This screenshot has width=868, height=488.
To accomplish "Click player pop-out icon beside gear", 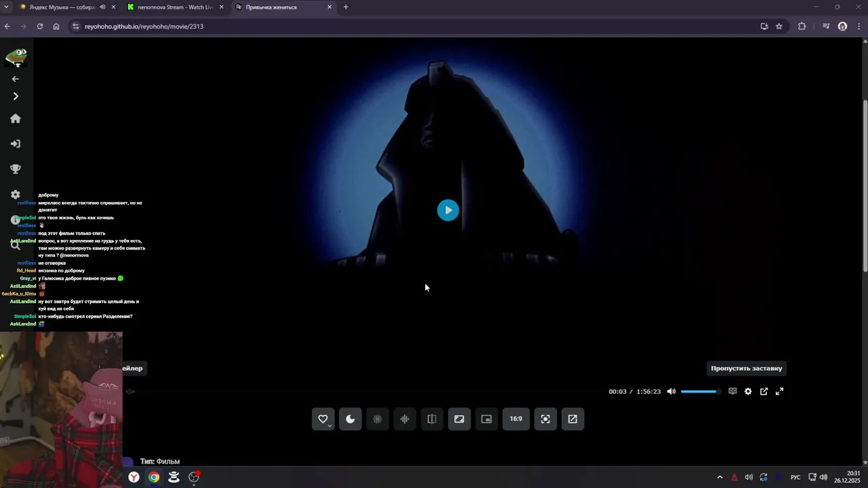I will pyautogui.click(x=764, y=391).
